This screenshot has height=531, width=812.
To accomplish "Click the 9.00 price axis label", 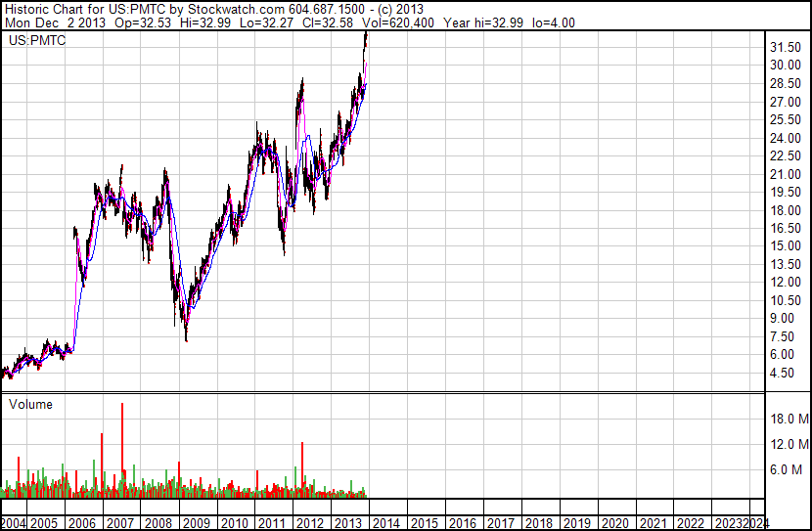I will [x=782, y=318].
